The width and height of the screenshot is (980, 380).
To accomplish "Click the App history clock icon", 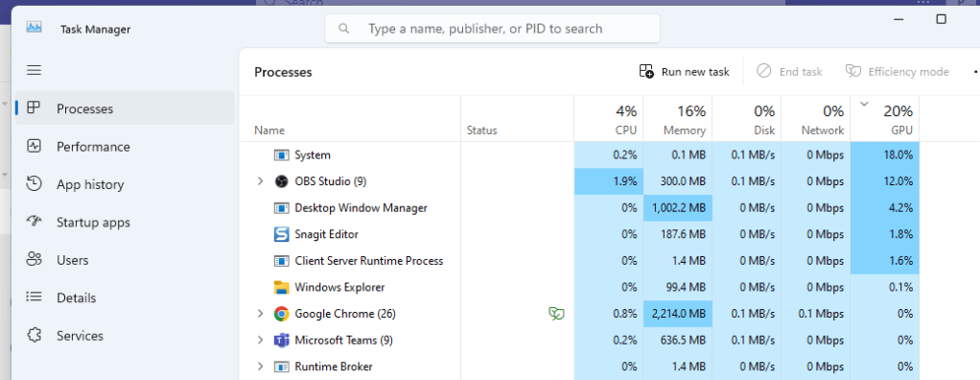I will coord(34,183).
